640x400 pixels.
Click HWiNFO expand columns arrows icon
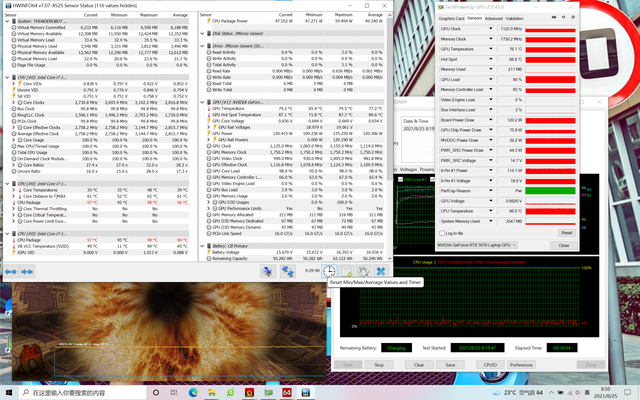[11, 271]
